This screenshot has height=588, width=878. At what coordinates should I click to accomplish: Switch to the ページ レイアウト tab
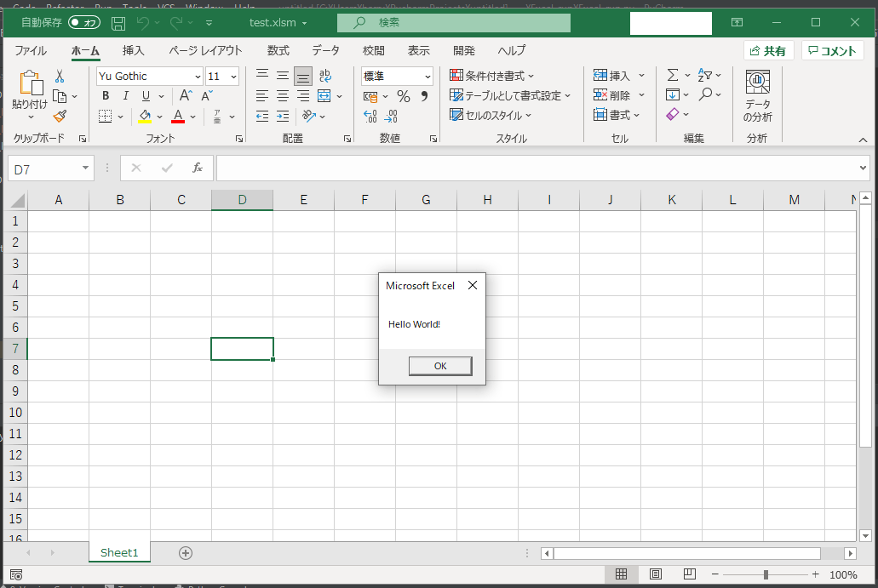click(205, 50)
